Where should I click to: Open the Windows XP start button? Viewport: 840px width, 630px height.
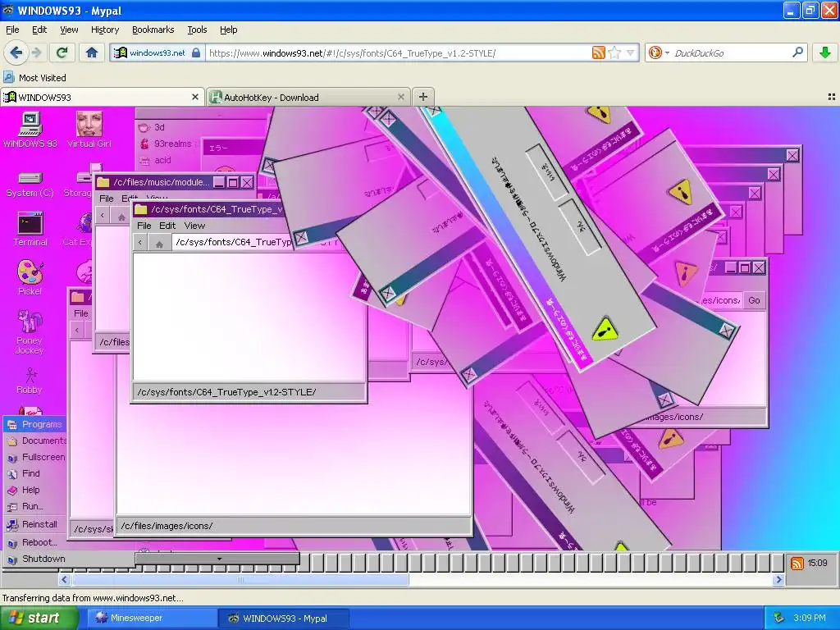[39, 618]
